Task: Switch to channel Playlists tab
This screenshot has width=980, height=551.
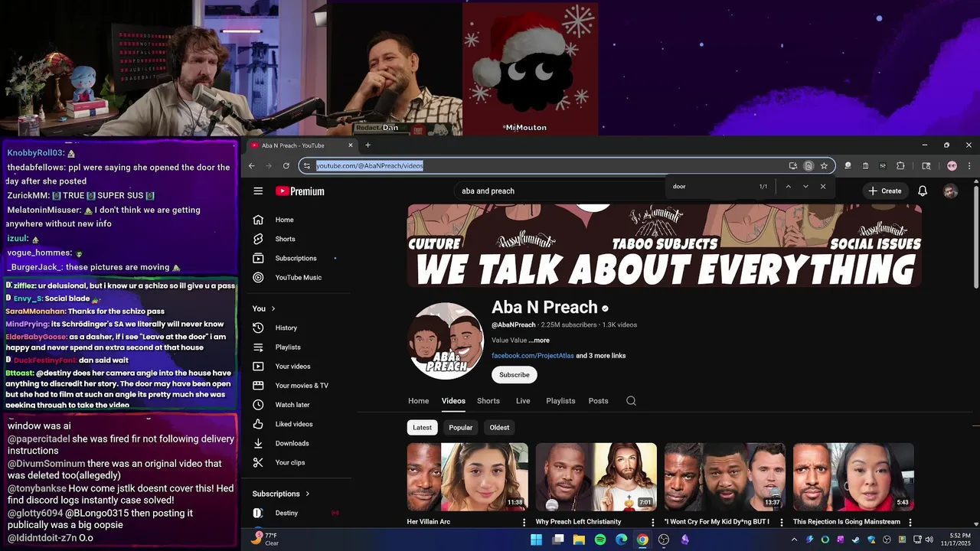Action: coord(560,401)
